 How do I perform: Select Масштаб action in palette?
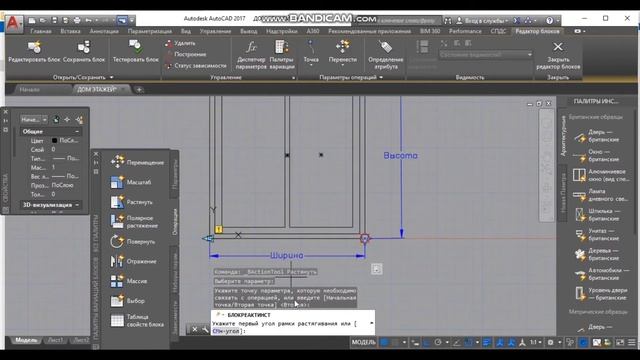point(131,182)
